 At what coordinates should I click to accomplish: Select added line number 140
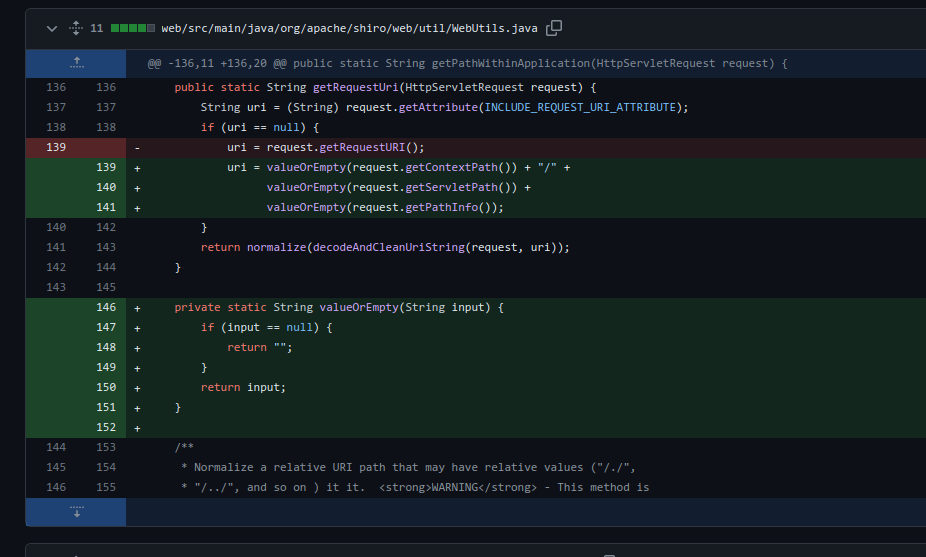106,187
